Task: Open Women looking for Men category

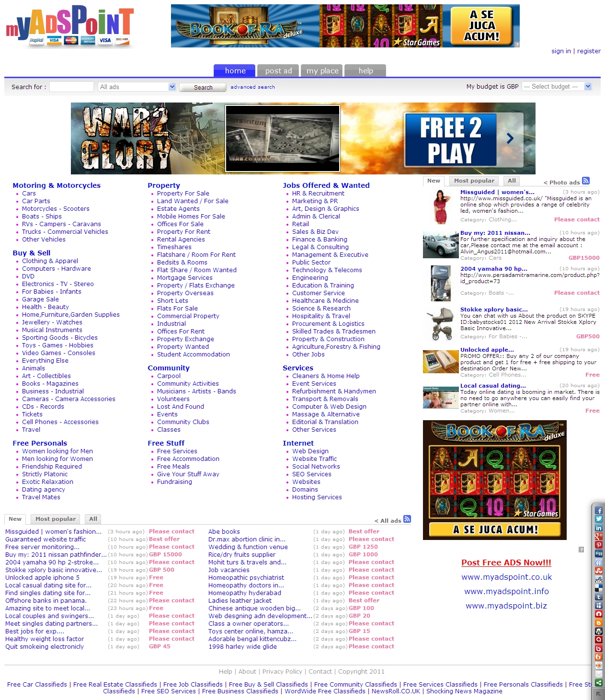Action: pyautogui.click(x=57, y=451)
